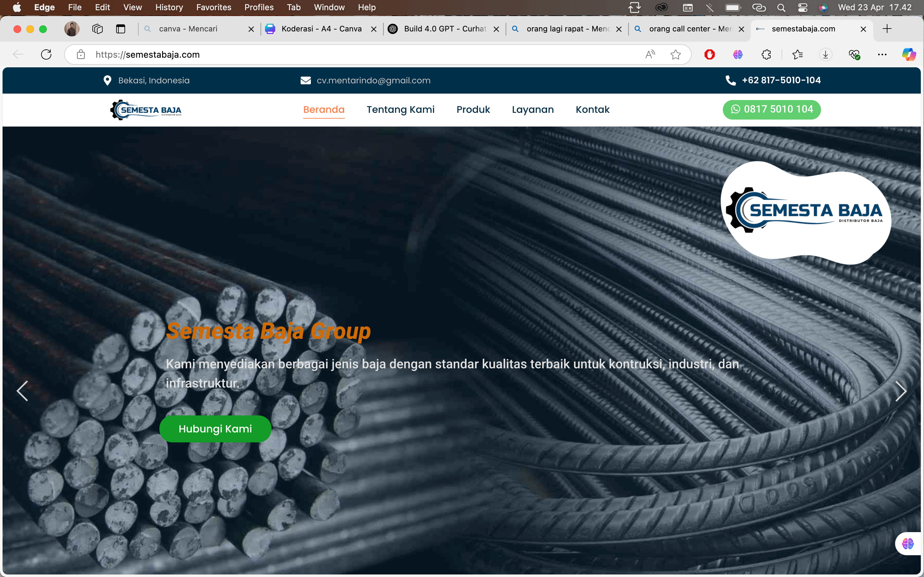Open the Extensions puzzle icon

point(766,54)
